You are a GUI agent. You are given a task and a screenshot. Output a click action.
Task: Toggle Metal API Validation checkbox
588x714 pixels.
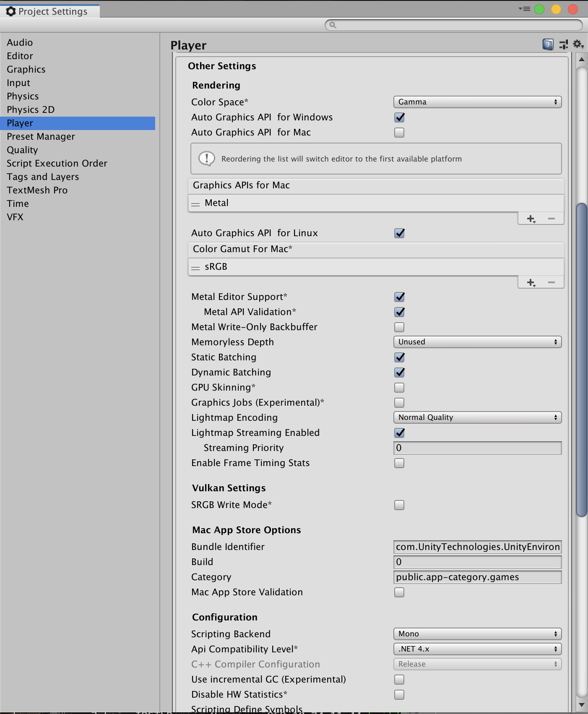pyautogui.click(x=399, y=312)
